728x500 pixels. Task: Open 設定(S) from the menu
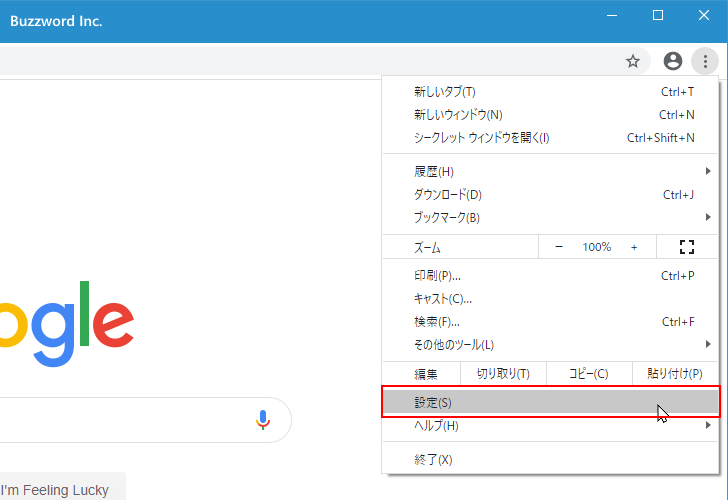[550, 402]
